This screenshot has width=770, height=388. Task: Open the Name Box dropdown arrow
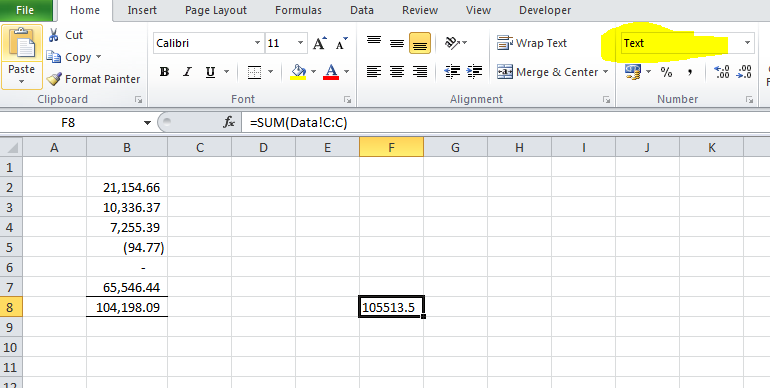tap(147, 123)
